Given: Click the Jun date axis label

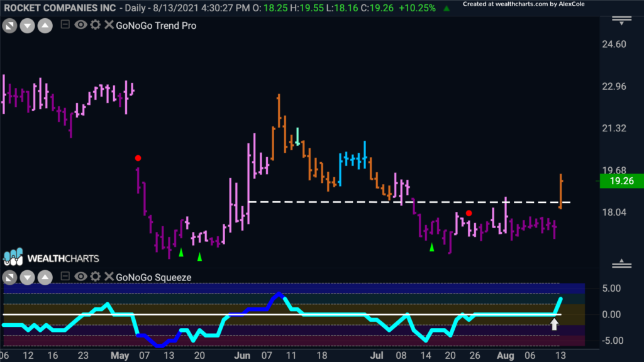Looking at the screenshot, I should coord(242,356).
